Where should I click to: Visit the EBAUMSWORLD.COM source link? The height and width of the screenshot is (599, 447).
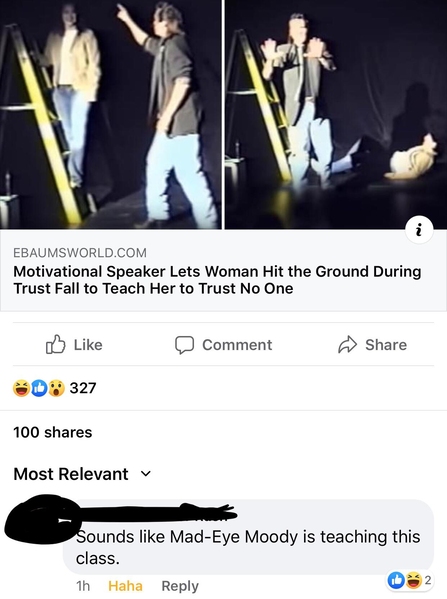tap(80, 253)
